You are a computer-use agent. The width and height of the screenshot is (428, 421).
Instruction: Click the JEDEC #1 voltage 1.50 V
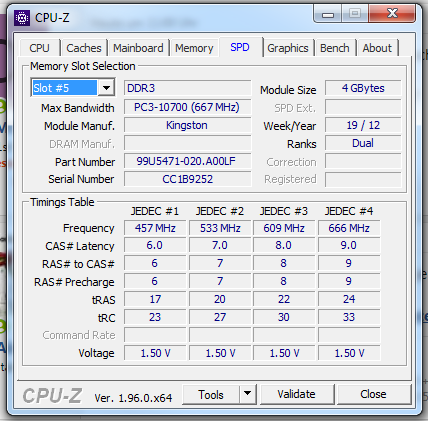pyautogui.click(x=155, y=353)
